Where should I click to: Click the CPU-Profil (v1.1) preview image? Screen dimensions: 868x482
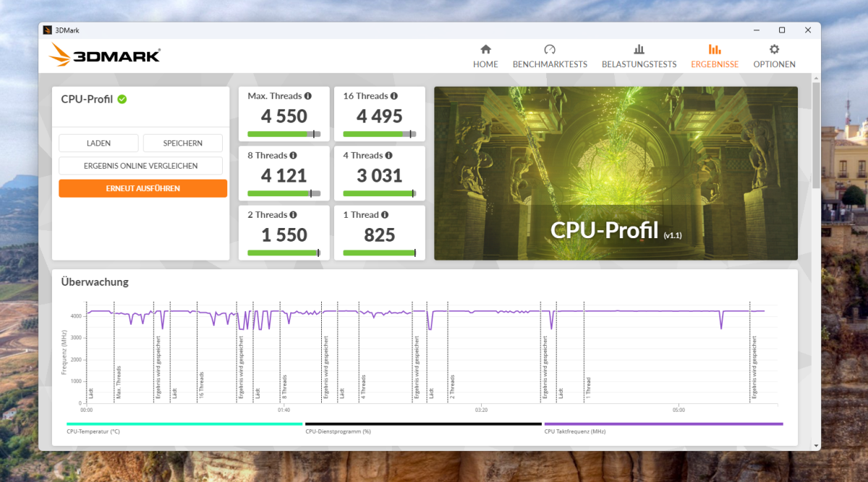(x=616, y=173)
